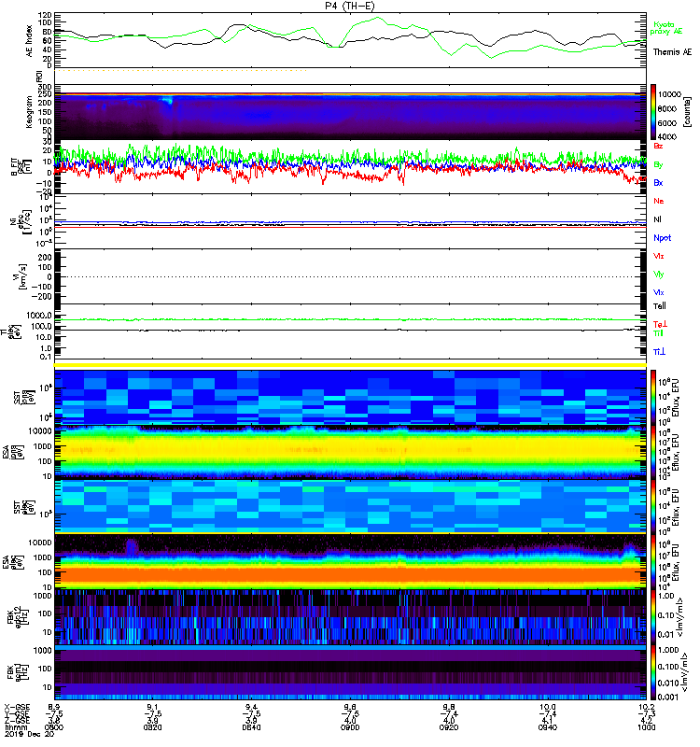Click the Vi velocity panel plot
Image resolution: width=700 pixels, height=747 pixels.
350,276
